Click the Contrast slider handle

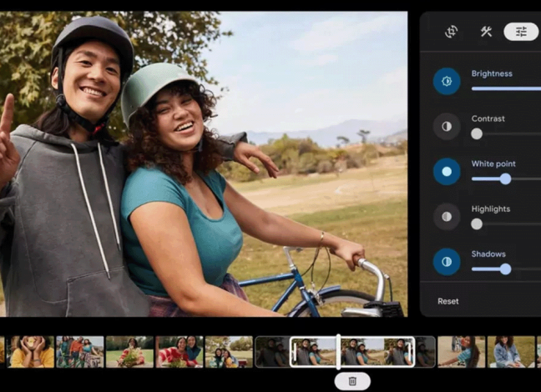click(x=477, y=133)
